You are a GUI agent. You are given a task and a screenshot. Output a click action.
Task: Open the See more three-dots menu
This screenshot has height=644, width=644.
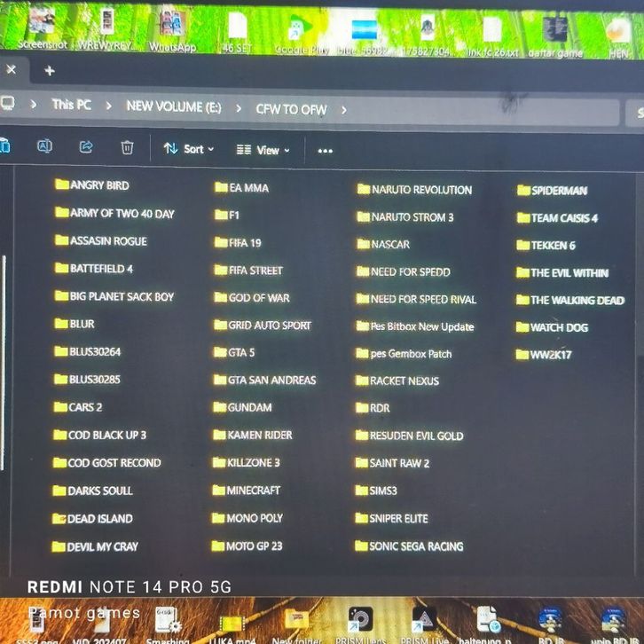(x=325, y=151)
